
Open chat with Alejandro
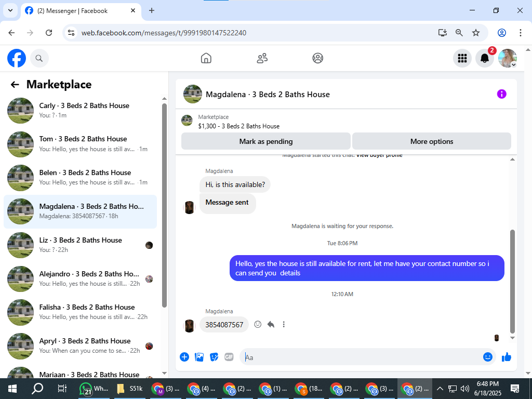point(81,278)
